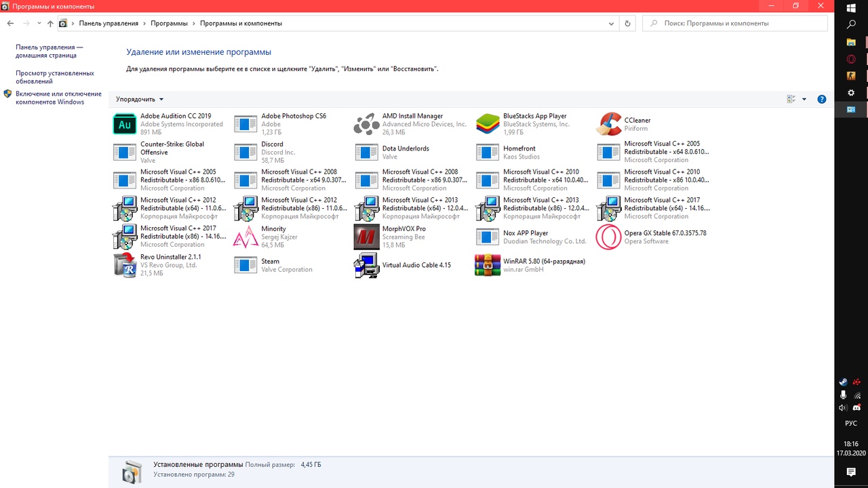This screenshot has height=488, width=868.
Task: Click the РУС language indicator
Action: [x=851, y=423]
